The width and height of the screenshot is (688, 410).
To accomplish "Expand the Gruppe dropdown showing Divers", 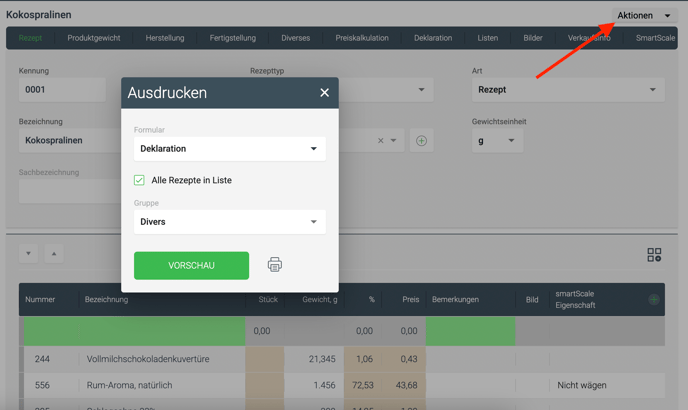I will [x=230, y=222].
